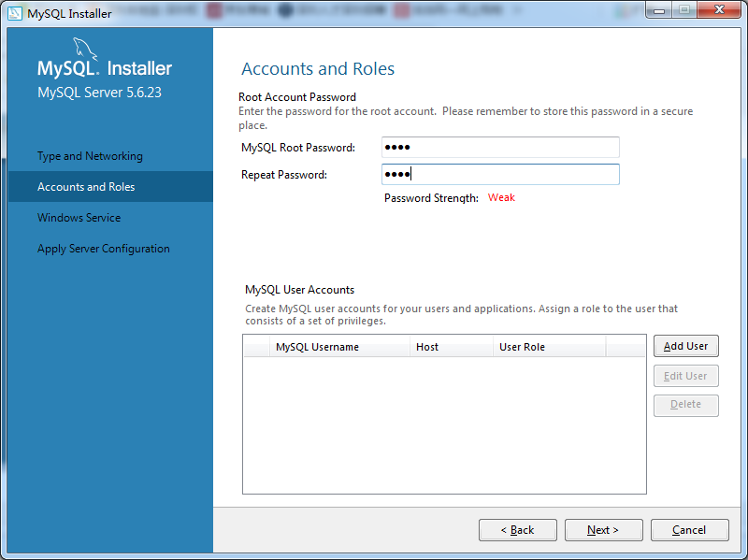Click the Delete user button
Screen dimensions: 748x560
pyautogui.click(x=686, y=405)
